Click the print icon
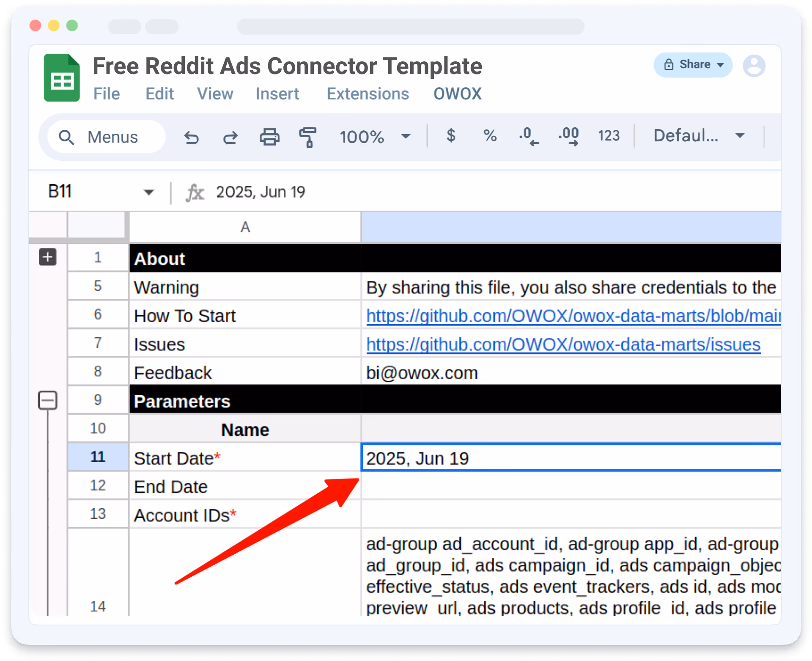Screen dimensions: 812x661 pos(269,137)
